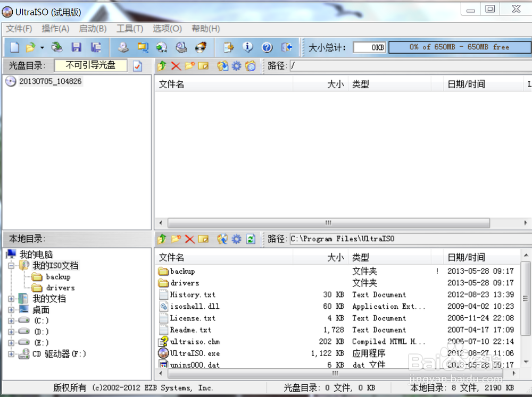Click the boot image checkmark icon
This screenshot has height=397, width=532.
coord(137,66)
